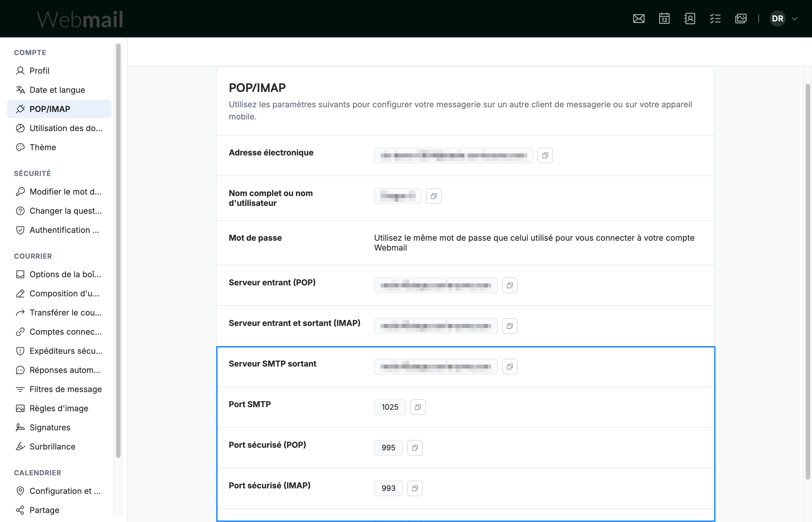Copy the Adresse électronique value
The image size is (812, 522).
coord(545,155)
